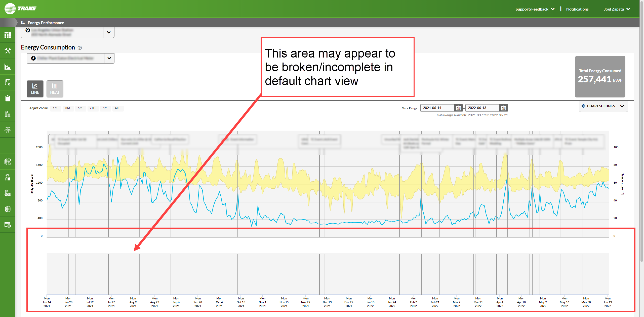644x317 pixels.
Task: Open calendar picker for start date
Action: [458, 108]
